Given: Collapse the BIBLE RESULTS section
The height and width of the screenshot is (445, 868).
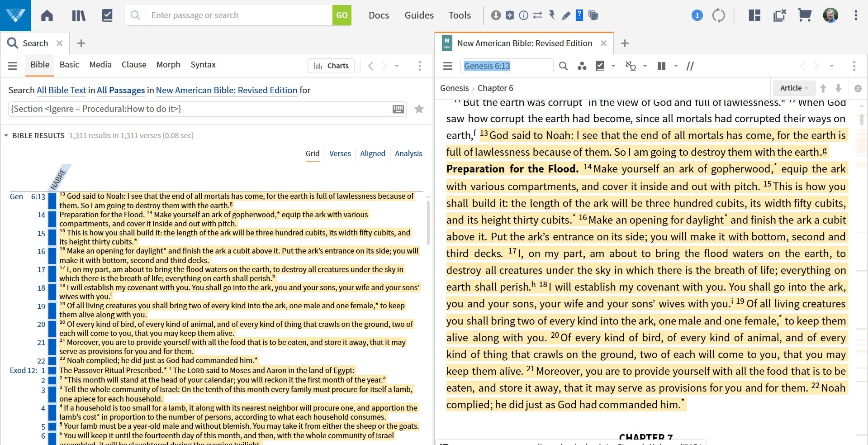Looking at the screenshot, I should coord(6,136).
